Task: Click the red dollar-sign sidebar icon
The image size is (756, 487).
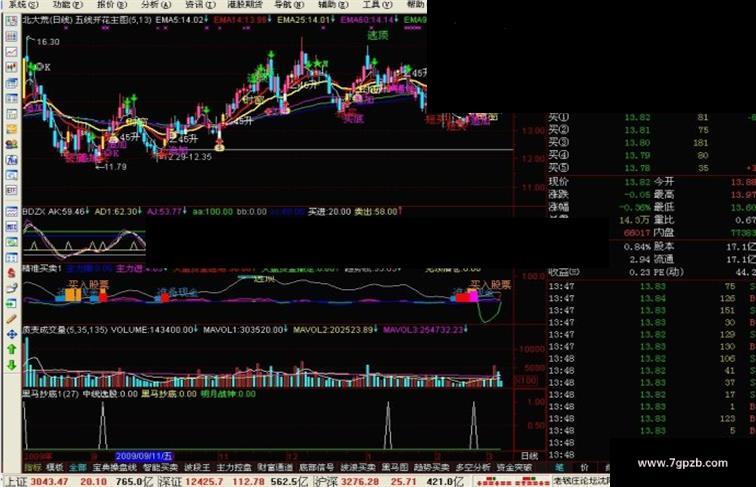Action: pos(12,273)
